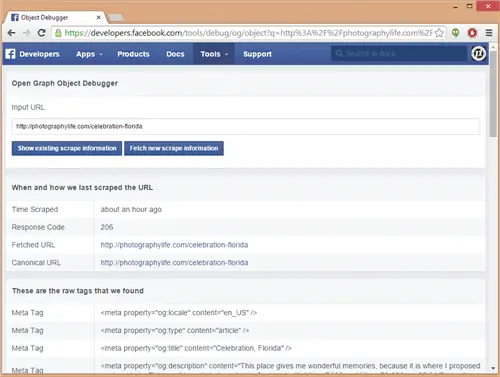Select the response code value 206
500x377 pixels.
point(107,227)
